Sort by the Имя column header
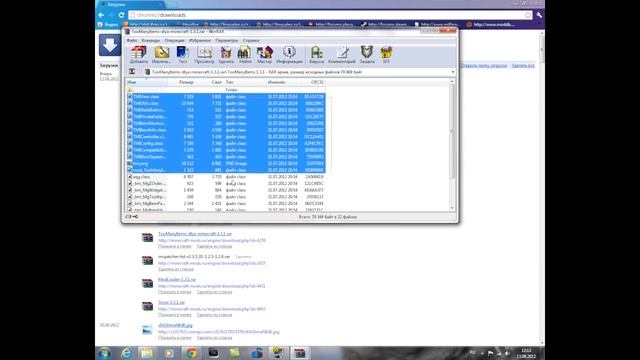The width and height of the screenshot is (640, 360). (146, 82)
